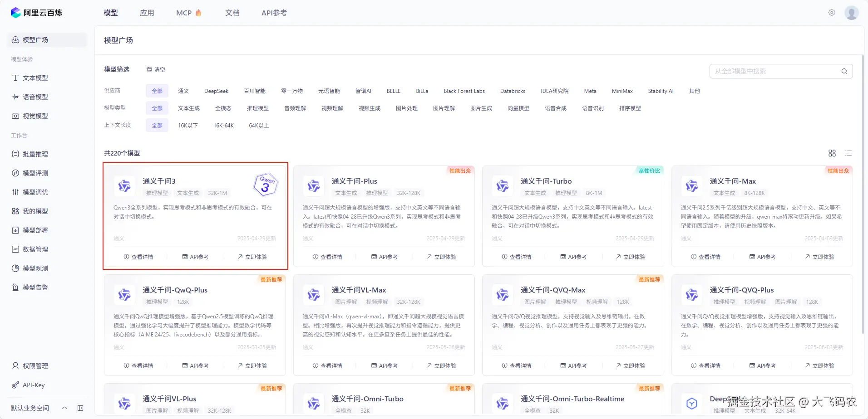
Task: Filter context length by 16K以下
Action: point(188,126)
